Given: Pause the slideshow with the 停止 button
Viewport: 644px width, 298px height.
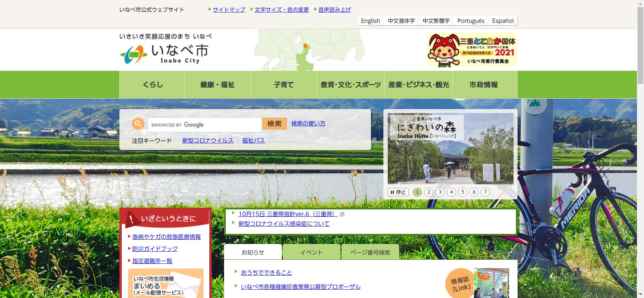Looking at the screenshot, I should tap(398, 192).
